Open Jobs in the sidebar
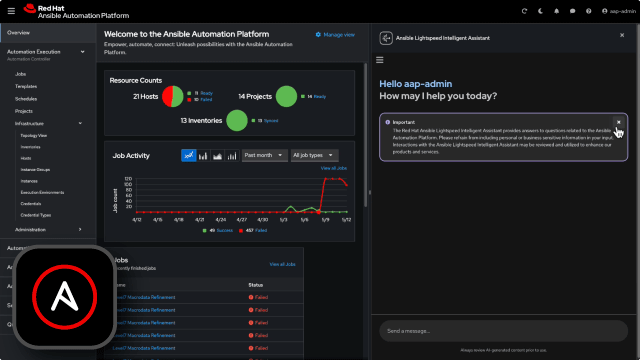 coord(20,74)
